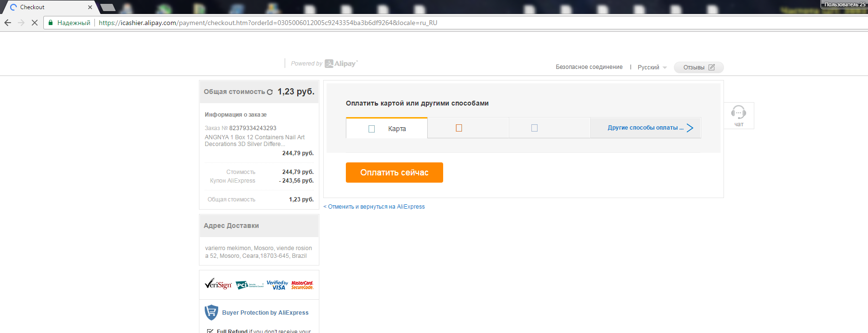Click the VeriSign security badge
This screenshot has width=868, height=333.
point(218,284)
